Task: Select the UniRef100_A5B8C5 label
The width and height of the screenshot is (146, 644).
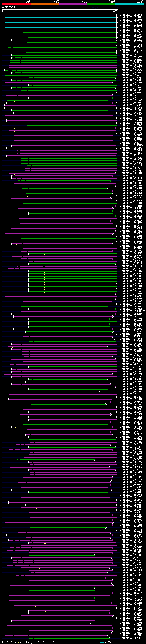Action: [x=131, y=32]
